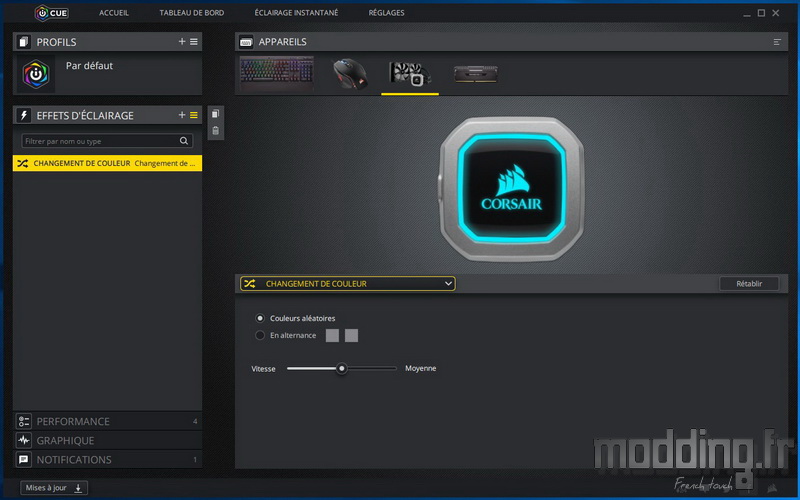Pick the second alternating color swatch
This screenshot has height=500, width=800.
[352, 335]
